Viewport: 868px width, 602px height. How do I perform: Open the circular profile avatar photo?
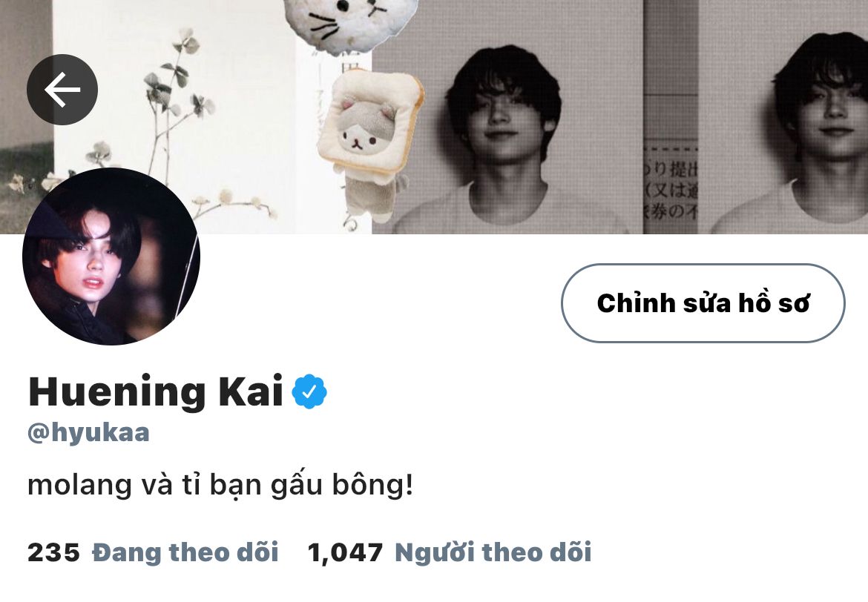tap(111, 257)
